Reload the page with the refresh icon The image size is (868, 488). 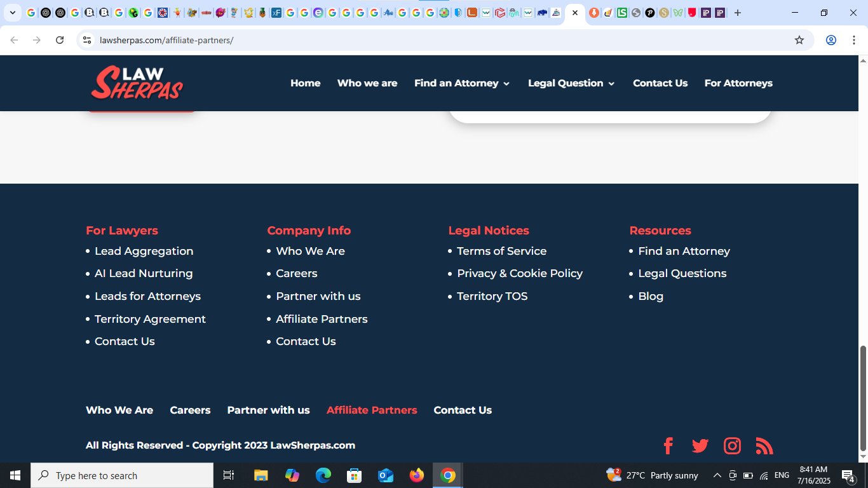click(x=60, y=40)
